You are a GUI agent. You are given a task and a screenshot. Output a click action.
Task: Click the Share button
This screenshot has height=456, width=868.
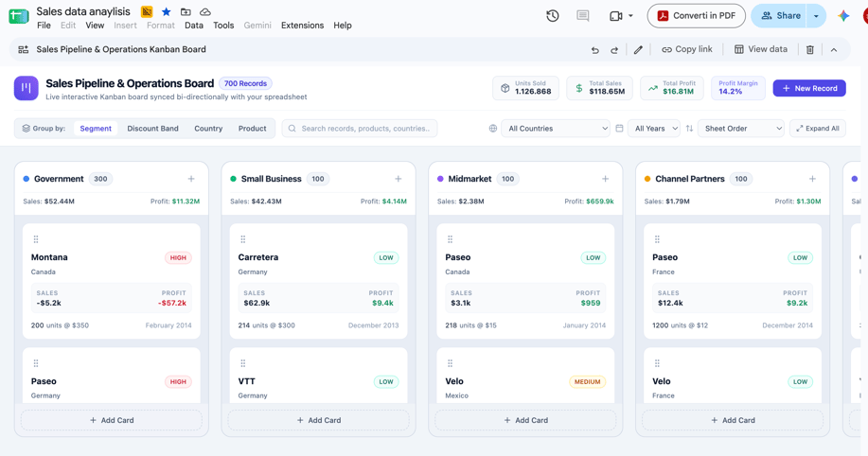pos(780,16)
